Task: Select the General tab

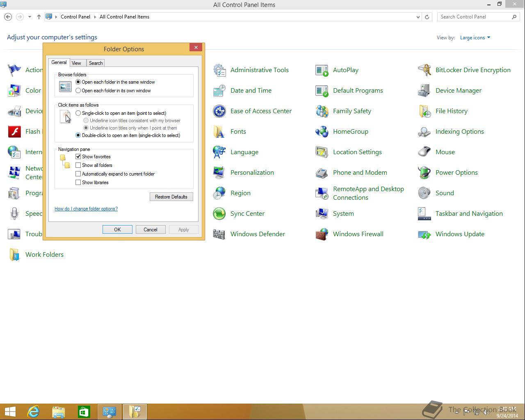Action: (59, 62)
